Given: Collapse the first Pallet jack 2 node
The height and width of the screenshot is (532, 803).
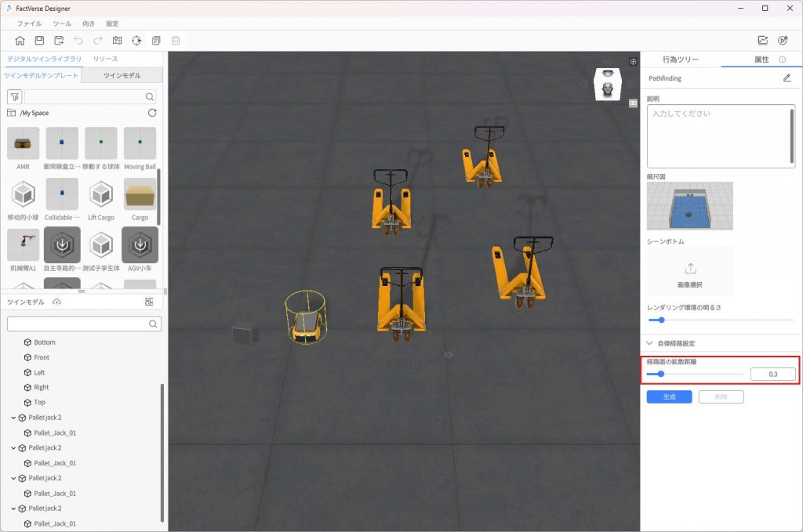Looking at the screenshot, I should click(x=13, y=418).
